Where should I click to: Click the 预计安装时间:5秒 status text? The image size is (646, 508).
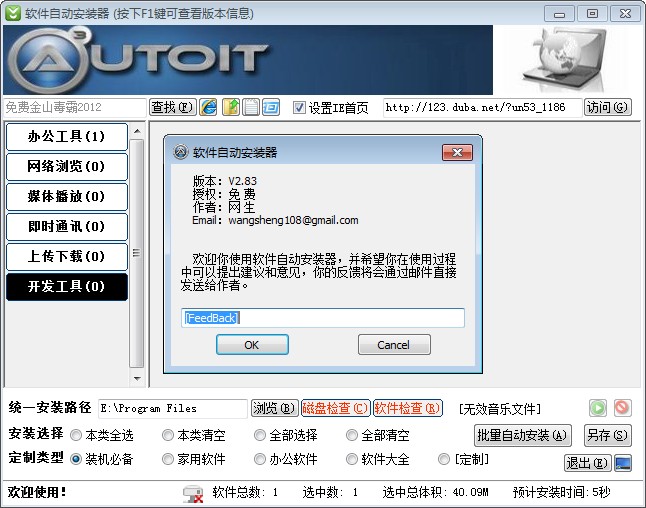(x=562, y=492)
